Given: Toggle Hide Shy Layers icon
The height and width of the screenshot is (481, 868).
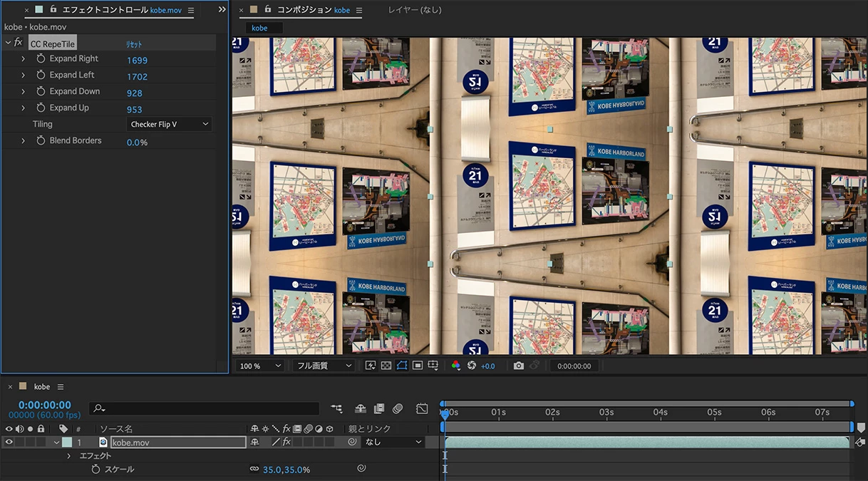Looking at the screenshot, I should (361, 408).
